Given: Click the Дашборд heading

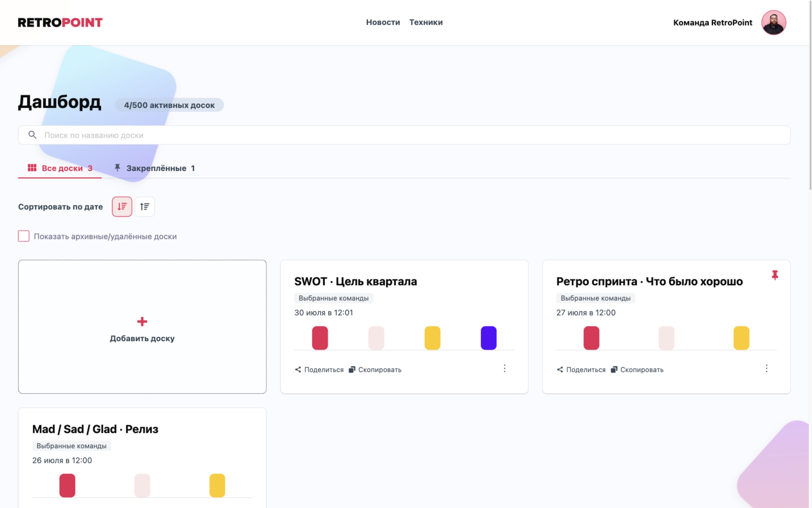Looking at the screenshot, I should [59, 102].
